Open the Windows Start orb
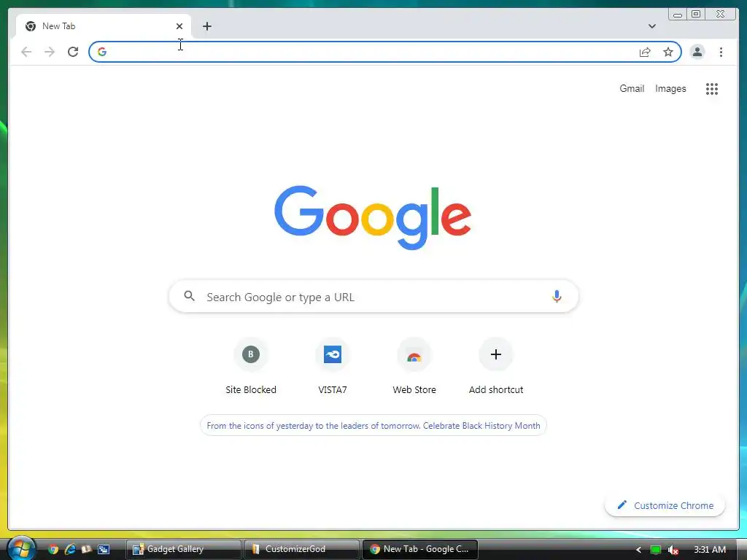Screen dimensions: 747x560 click(x=21, y=548)
